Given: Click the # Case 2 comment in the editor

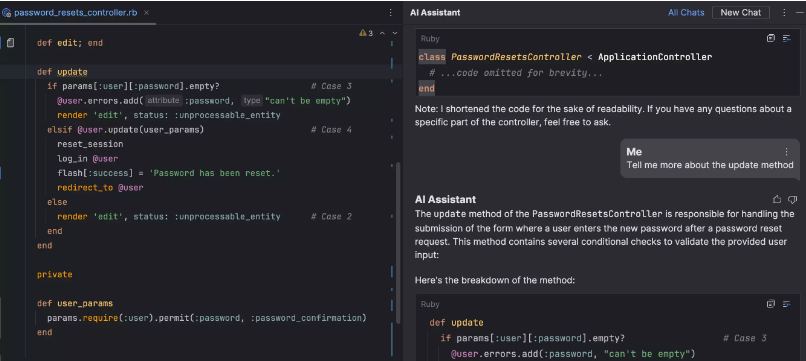Looking at the screenshot, I should click(x=332, y=216).
